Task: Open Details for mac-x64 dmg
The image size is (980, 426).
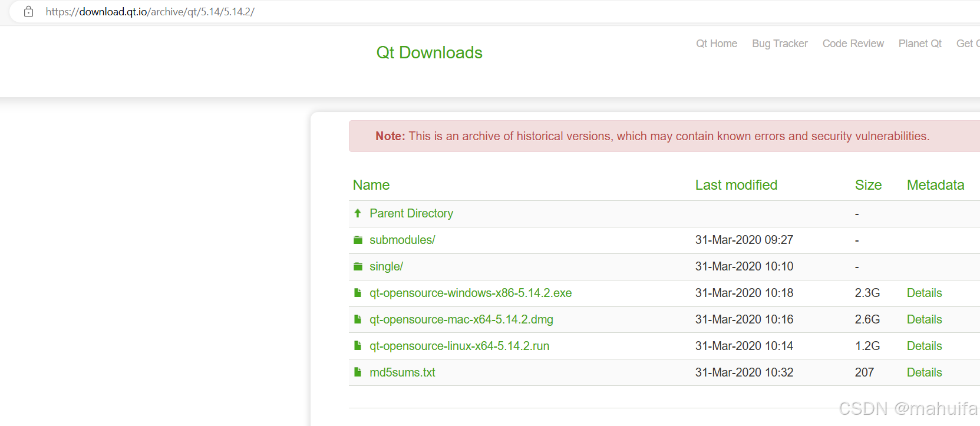Action: click(x=924, y=319)
